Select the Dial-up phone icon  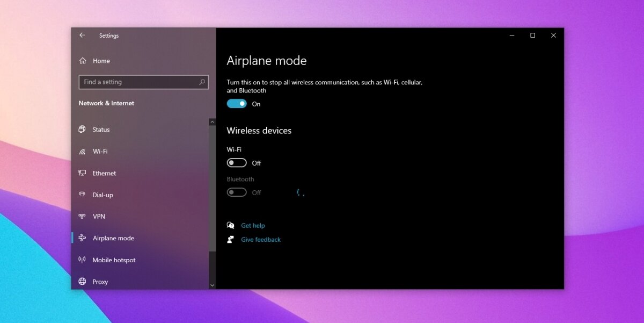point(82,195)
